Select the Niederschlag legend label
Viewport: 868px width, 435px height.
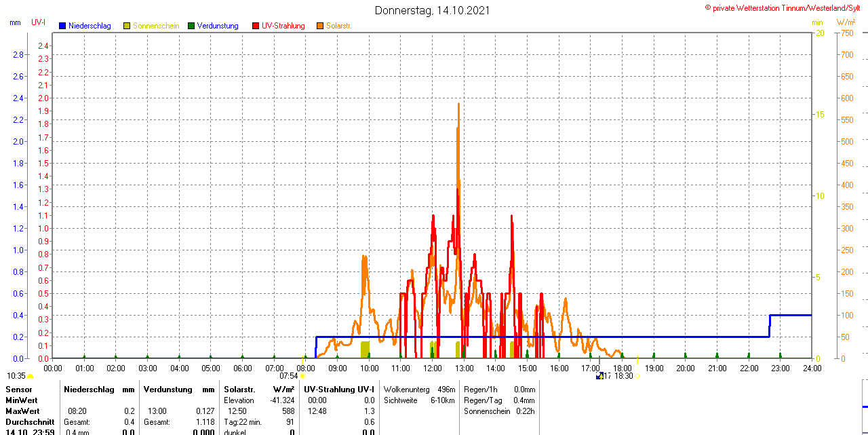pos(90,26)
